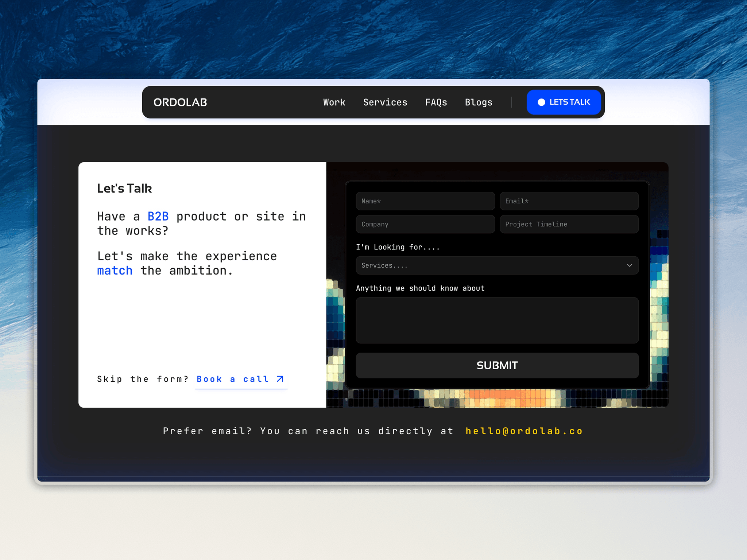Select the Company input field
The height and width of the screenshot is (560, 747).
click(425, 224)
